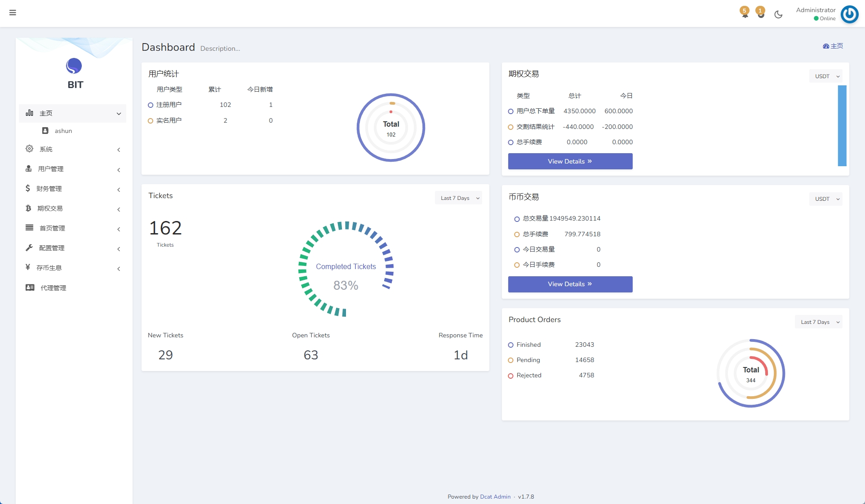
Task: Click the Administrator avatar icon
Action: click(849, 14)
